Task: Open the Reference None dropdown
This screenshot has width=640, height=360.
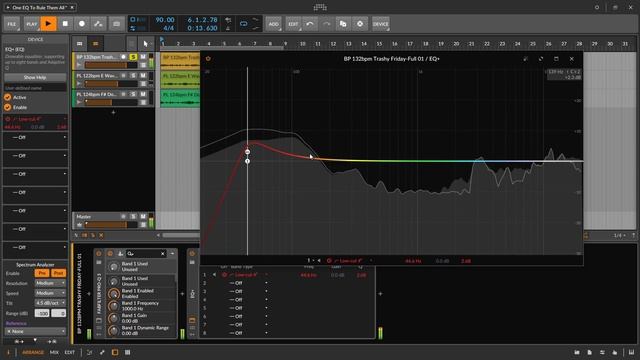Action: 36,331
